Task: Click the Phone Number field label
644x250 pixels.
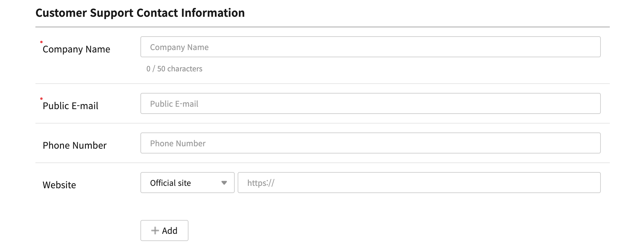Action: (x=74, y=145)
